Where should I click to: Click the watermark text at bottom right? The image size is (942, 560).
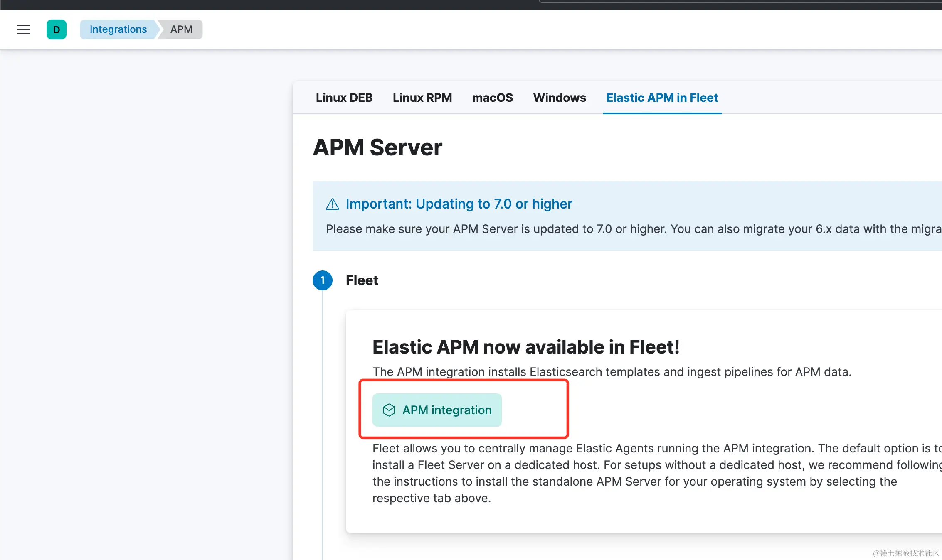pos(905,553)
